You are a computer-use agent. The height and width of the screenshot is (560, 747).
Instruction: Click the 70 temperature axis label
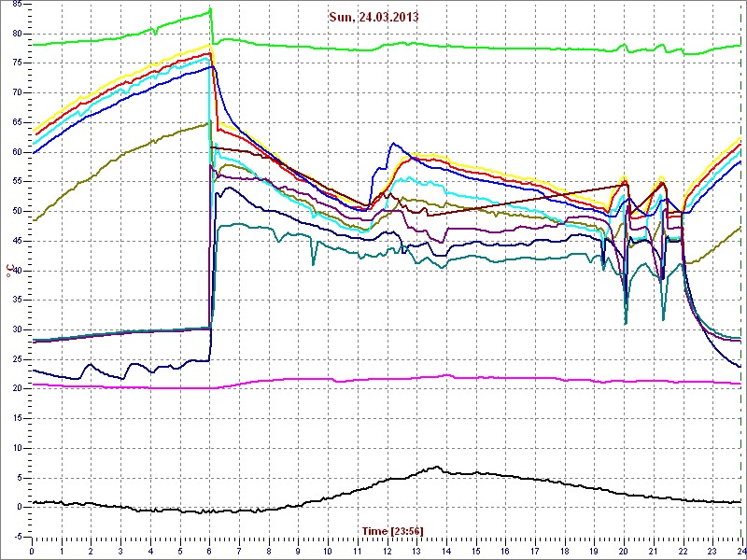[17, 92]
